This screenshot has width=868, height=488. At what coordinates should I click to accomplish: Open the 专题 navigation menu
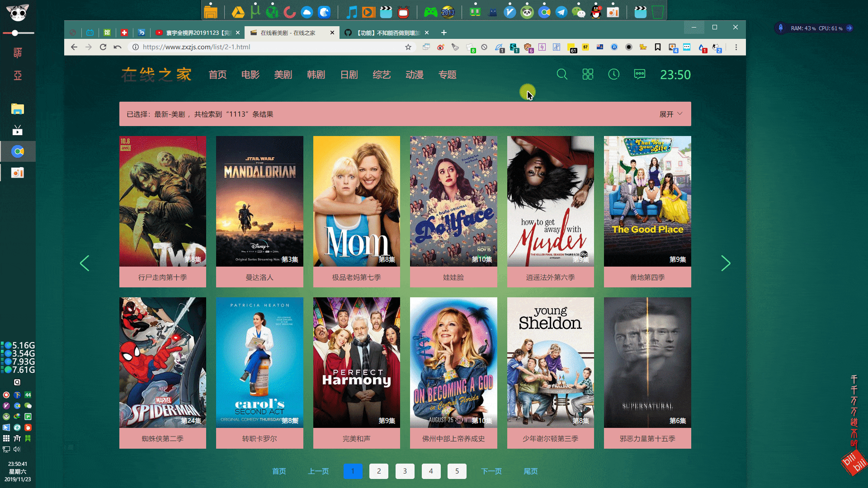tap(448, 75)
